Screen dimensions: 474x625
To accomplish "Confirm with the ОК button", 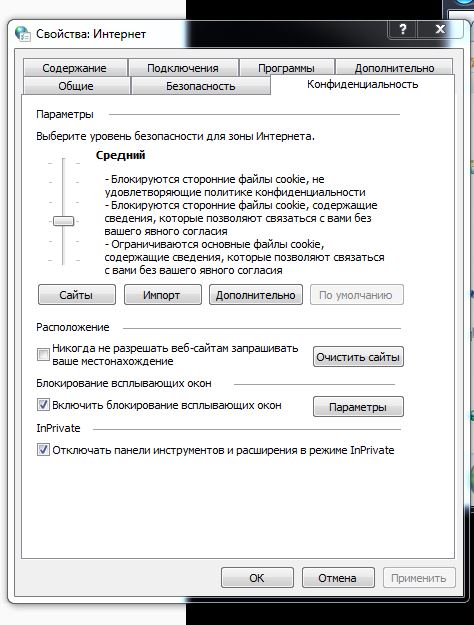I will (x=257, y=578).
